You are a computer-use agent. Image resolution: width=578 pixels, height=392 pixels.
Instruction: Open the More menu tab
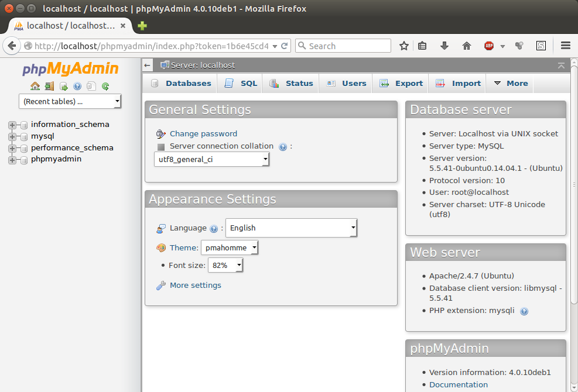tap(511, 83)
